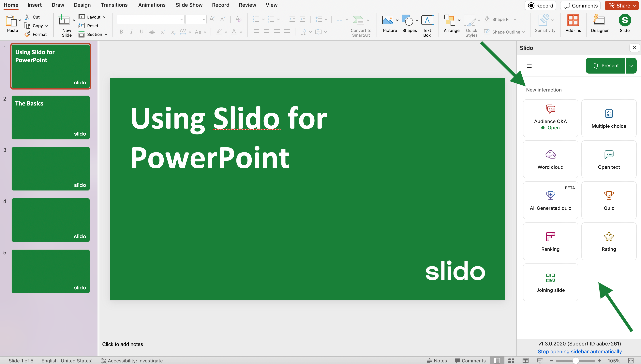Reset the slide layout
The image size is (641, 364).
tap(89, 25)
